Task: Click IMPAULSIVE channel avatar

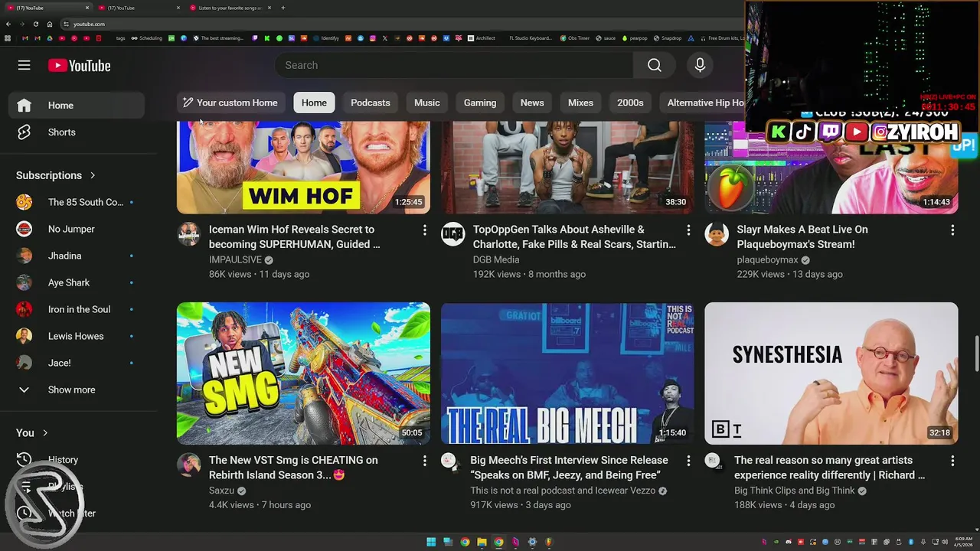Action: (x=189, y=234)
